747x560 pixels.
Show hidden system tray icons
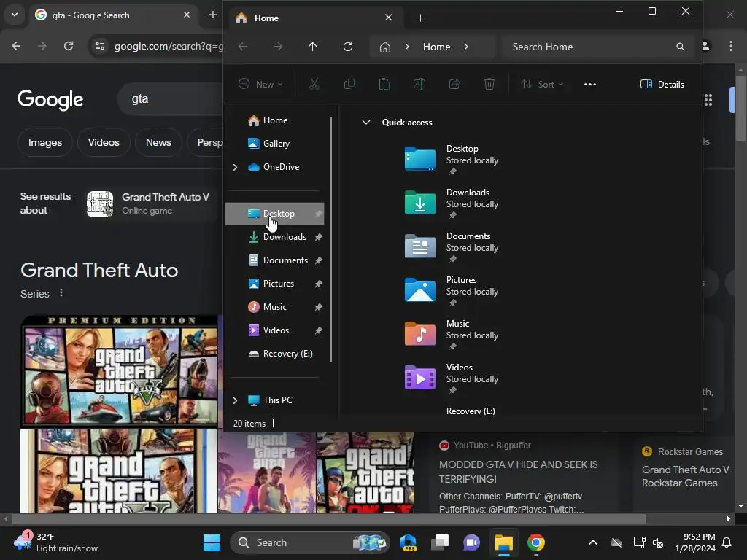[x=593, y=542]
